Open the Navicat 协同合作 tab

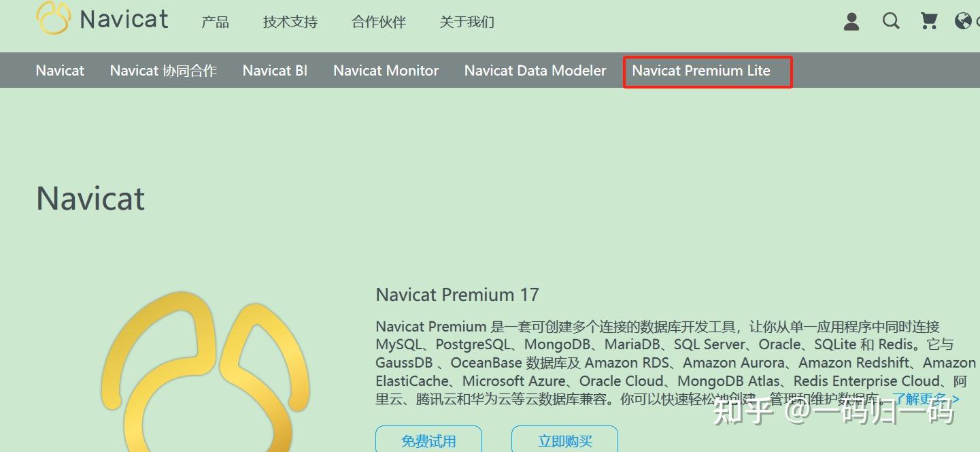163,70
